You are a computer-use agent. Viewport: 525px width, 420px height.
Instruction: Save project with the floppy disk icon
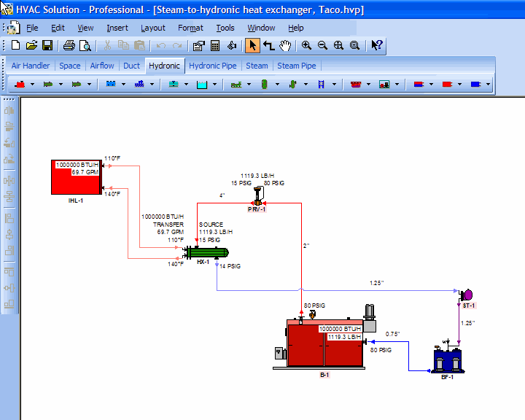[47, 45]
